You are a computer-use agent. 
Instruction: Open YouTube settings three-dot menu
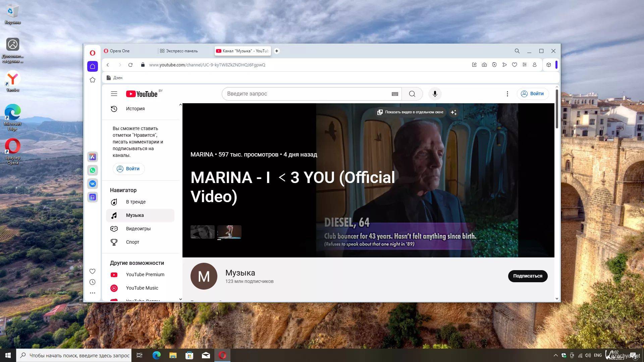[x=507, y=94]
